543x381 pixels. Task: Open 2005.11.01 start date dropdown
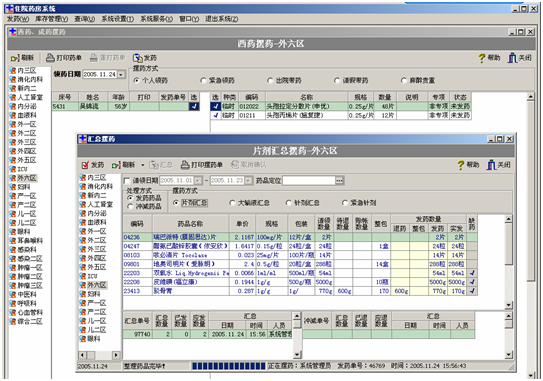pos(197,180)
